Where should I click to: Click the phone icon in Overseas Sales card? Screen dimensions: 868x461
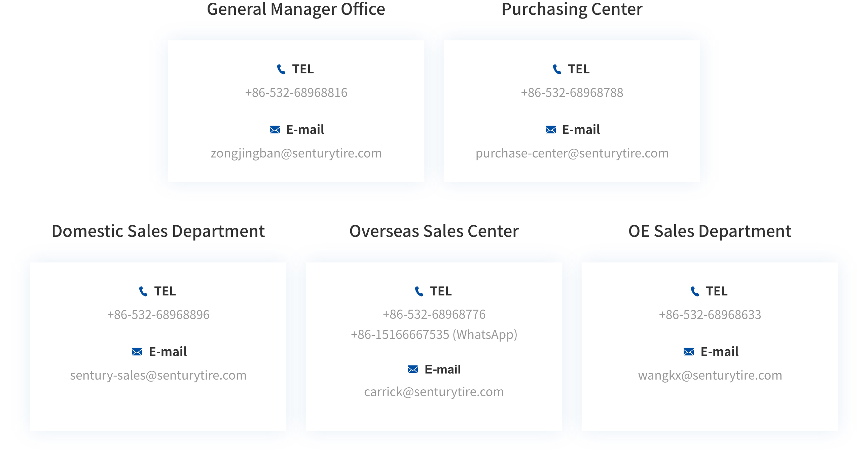coord(419,291)
